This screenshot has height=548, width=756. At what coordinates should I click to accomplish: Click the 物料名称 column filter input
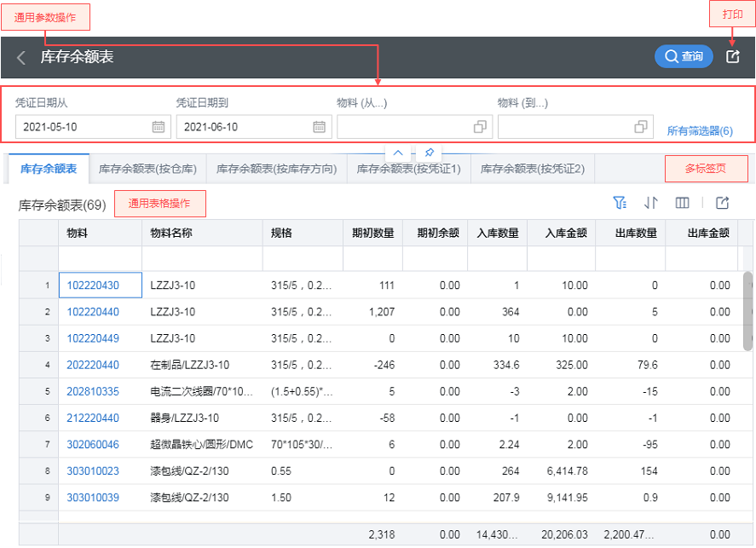[202, 259]
